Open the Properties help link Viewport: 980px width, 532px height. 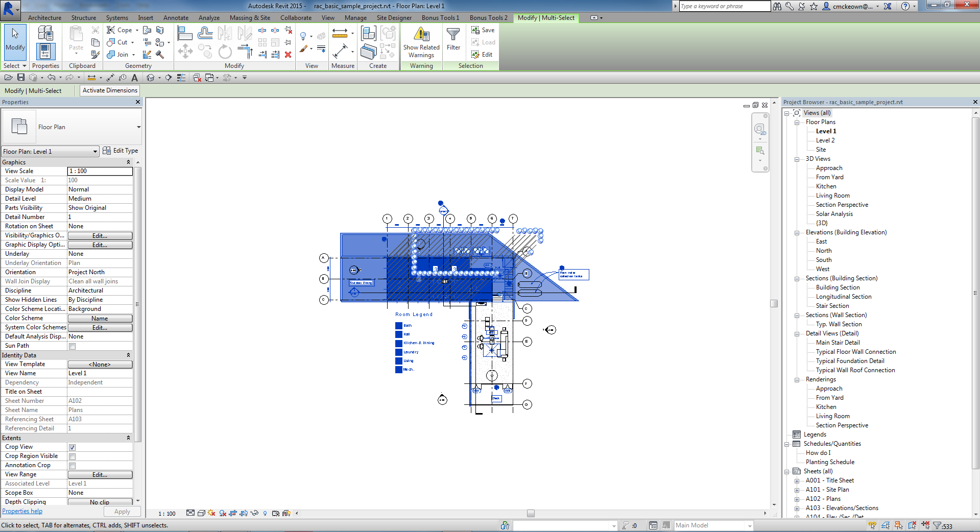pos(22,511)
